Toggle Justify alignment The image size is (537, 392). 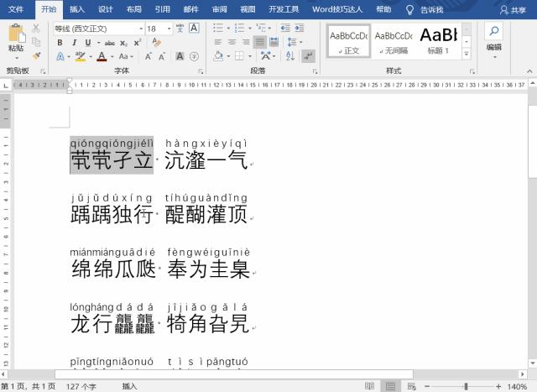[x=260, y=42]
